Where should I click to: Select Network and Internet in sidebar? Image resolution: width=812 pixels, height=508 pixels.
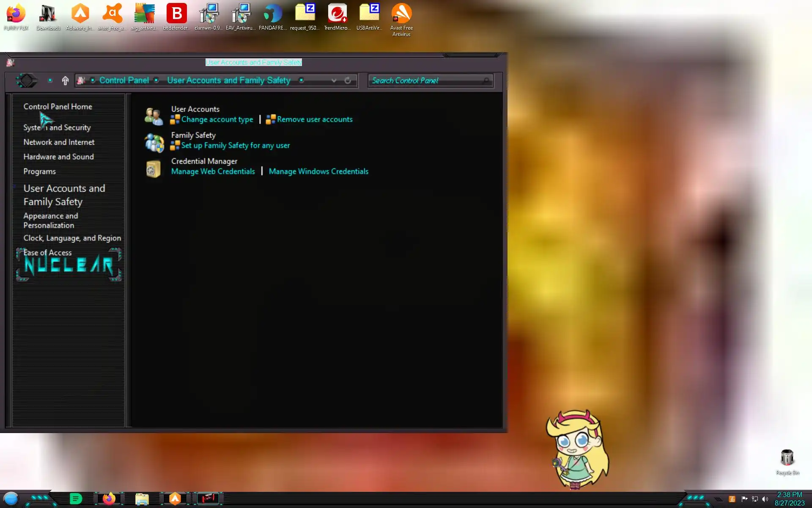(x=59, y=142)
